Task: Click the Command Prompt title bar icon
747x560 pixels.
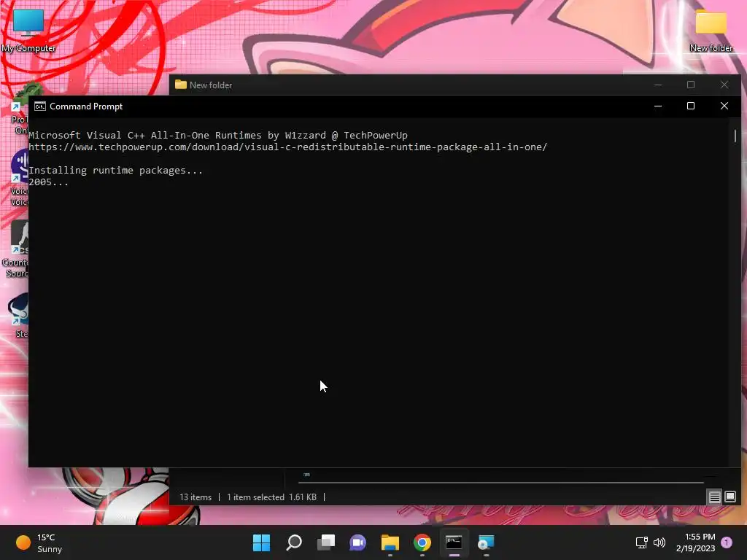Action: coord(40,106)
